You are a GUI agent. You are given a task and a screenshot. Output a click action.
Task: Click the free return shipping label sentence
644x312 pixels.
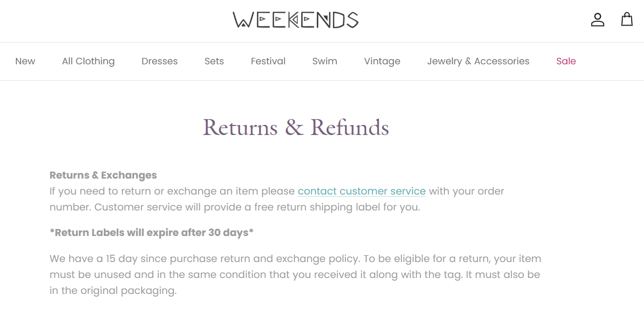(257, 207)
